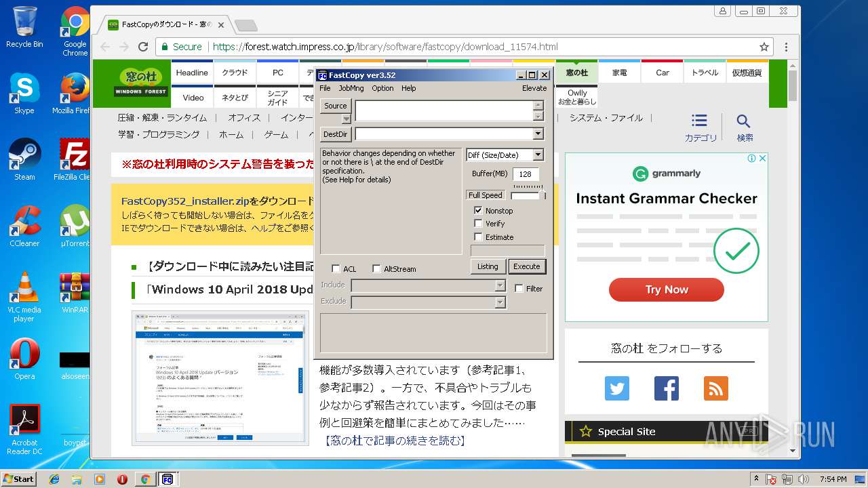Open µTorrent desktop shortcut
The width and height of the screenshot is (868, 488).
75,226
